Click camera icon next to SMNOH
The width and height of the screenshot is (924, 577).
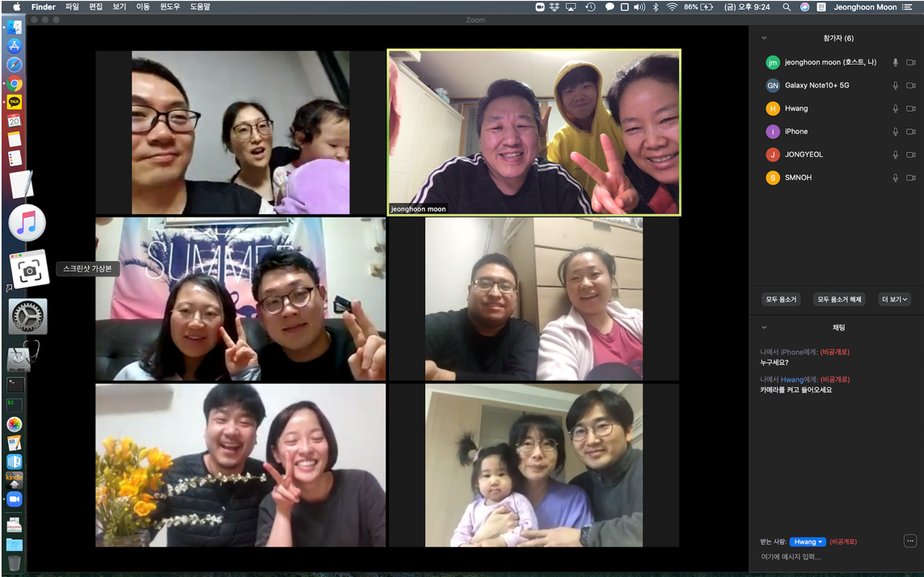pyautogui.click(x=910, y=178)
